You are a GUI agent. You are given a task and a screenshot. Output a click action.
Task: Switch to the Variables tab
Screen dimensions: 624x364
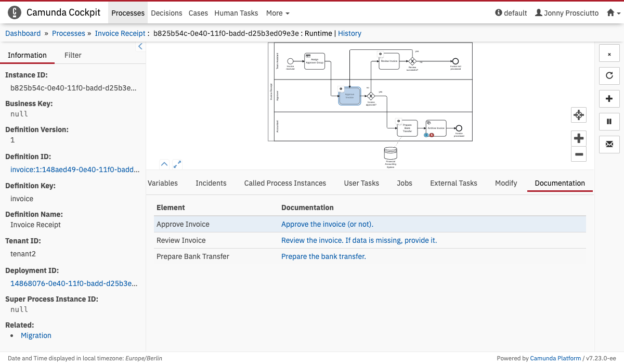coord(163,183)
